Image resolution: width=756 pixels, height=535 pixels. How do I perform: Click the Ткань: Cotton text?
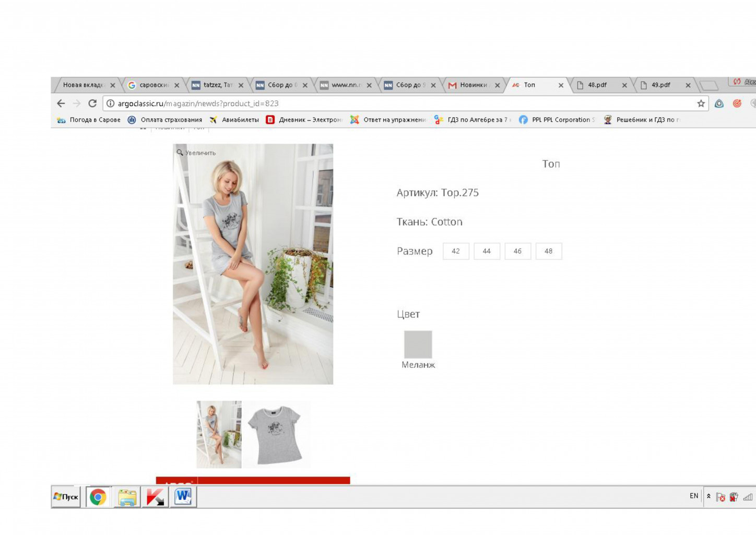[x=429, y=222]
